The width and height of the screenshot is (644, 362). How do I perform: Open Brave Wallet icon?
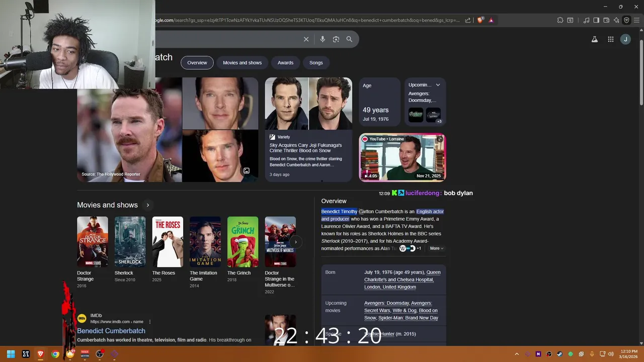tap(606, 20)
